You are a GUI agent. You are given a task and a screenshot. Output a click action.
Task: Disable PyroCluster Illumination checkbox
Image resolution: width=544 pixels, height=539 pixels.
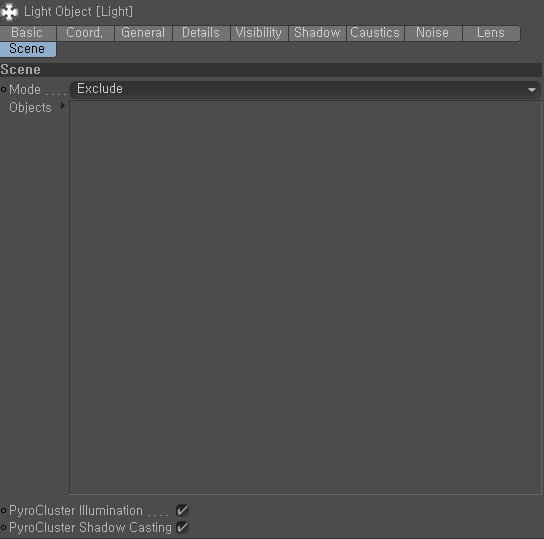coord(182,510)
